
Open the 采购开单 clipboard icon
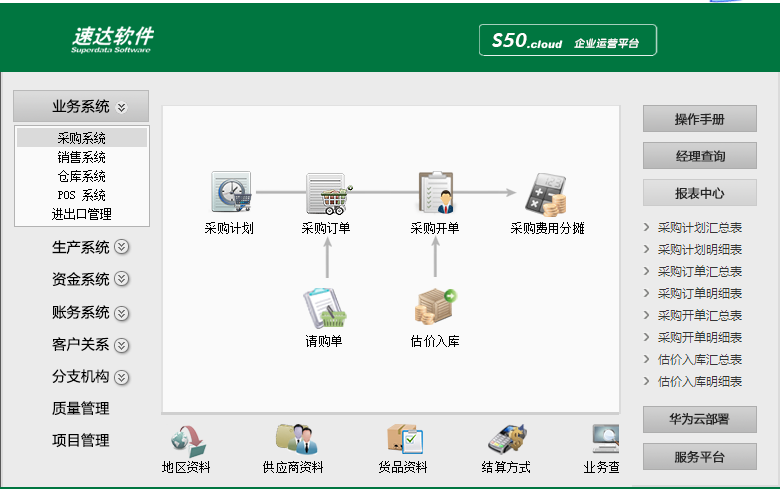(436, 193)
